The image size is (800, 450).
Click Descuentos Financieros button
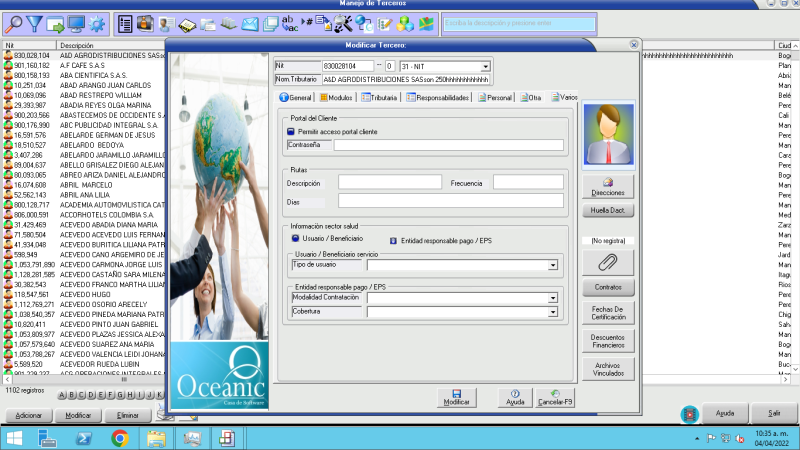pos(608,341)
